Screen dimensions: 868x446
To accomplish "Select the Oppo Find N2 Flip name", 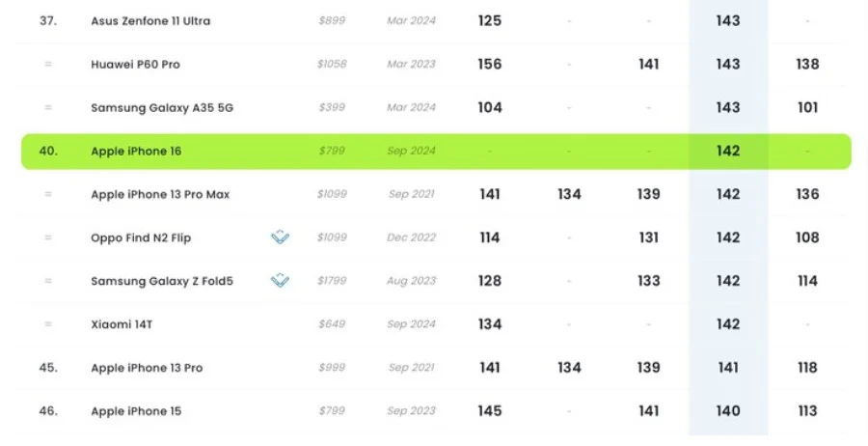I will click(143, 237).
